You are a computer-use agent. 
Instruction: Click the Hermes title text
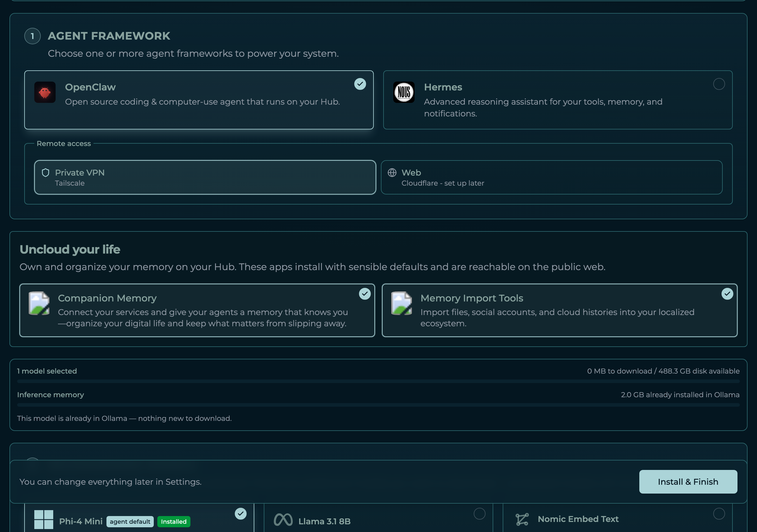[443, 87]
